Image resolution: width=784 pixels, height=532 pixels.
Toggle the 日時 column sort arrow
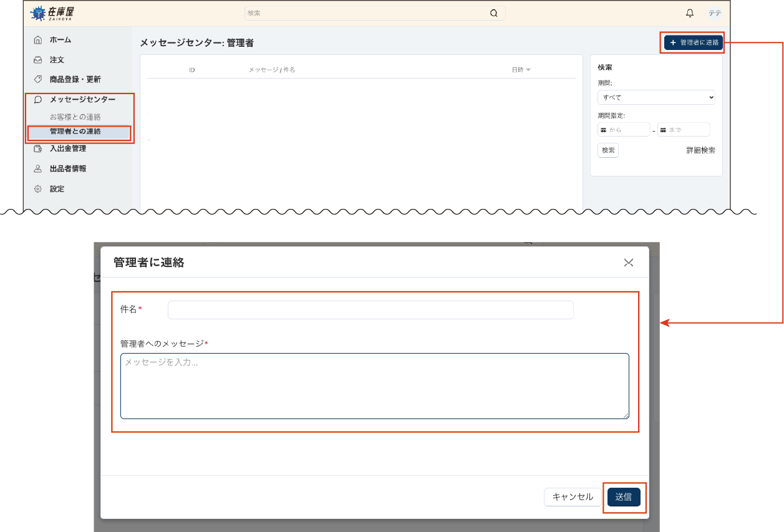coord(528,69)
